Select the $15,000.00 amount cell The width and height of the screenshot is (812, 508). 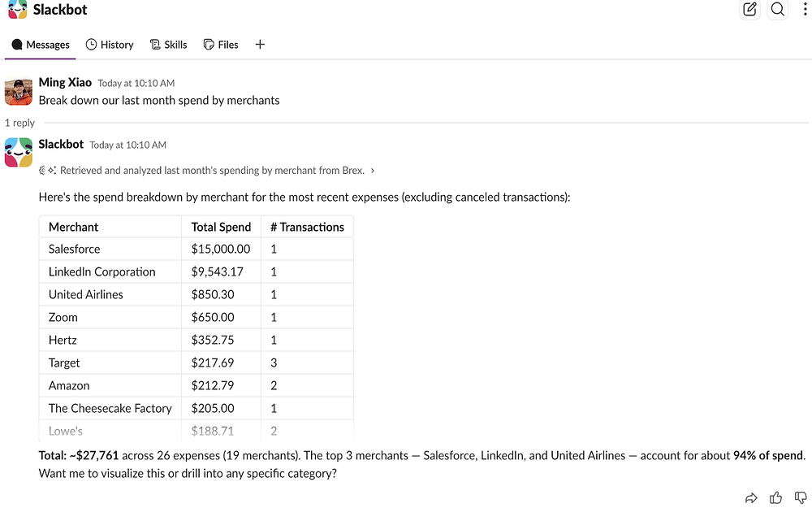coord(221,249)
